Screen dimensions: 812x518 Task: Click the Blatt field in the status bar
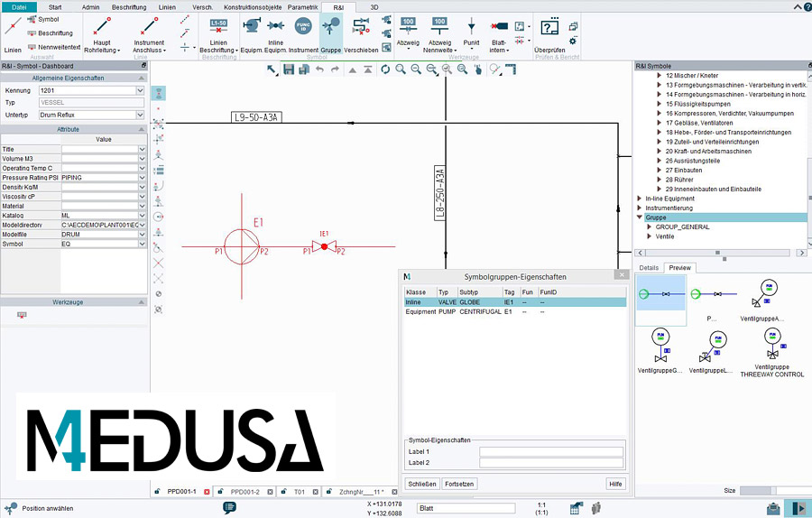pos(466,508)
